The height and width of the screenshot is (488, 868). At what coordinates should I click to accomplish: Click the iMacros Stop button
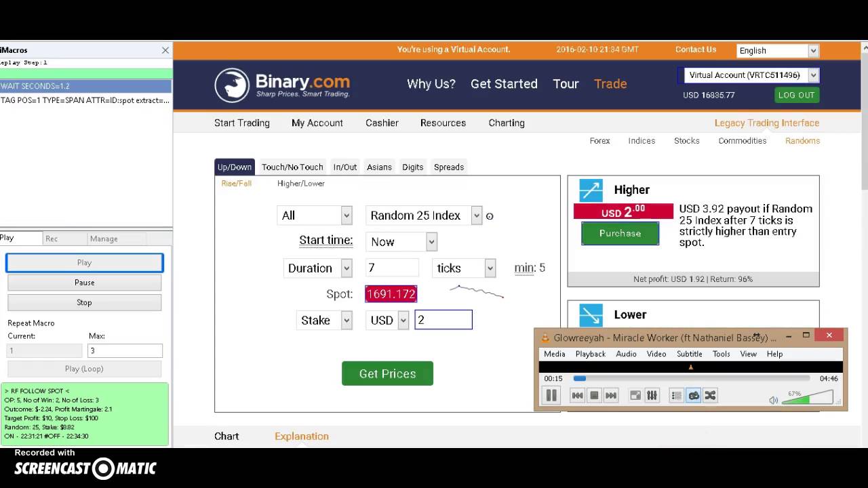pyautogui.click(x=84, y=302)
